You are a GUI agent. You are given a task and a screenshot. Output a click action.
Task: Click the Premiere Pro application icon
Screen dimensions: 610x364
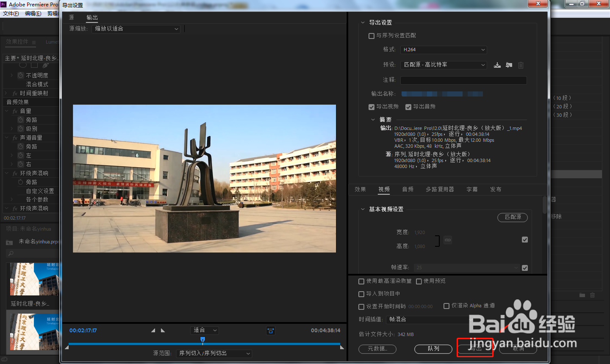tap(4, 4)
